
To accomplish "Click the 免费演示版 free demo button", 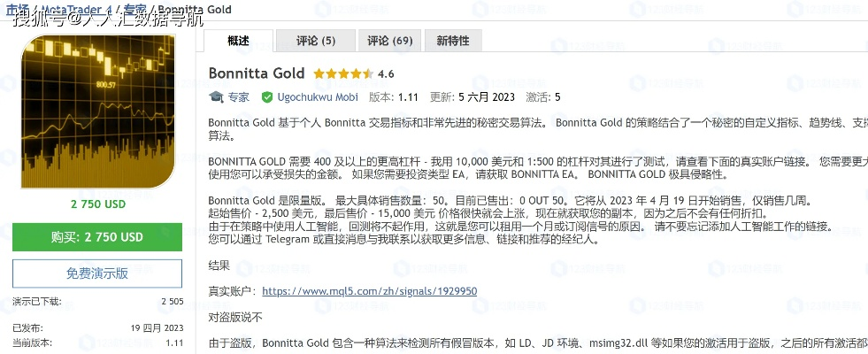I will point(97,273).
